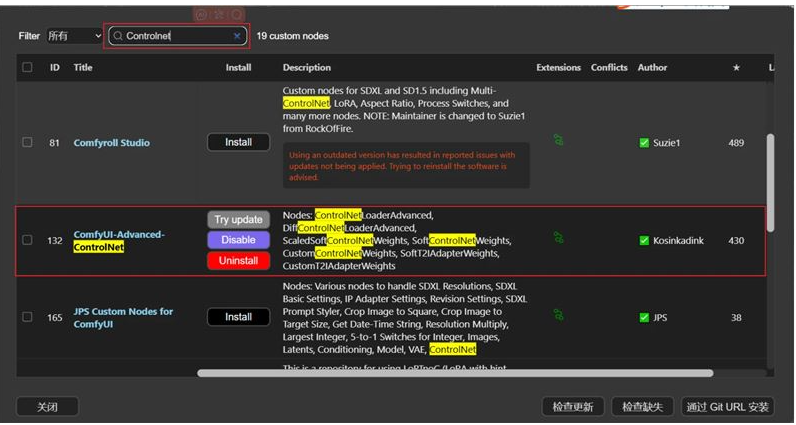Uninstall ComfyUI-Advanced-ControlNet
Screen dimensions: 796x425
(238, 261)
